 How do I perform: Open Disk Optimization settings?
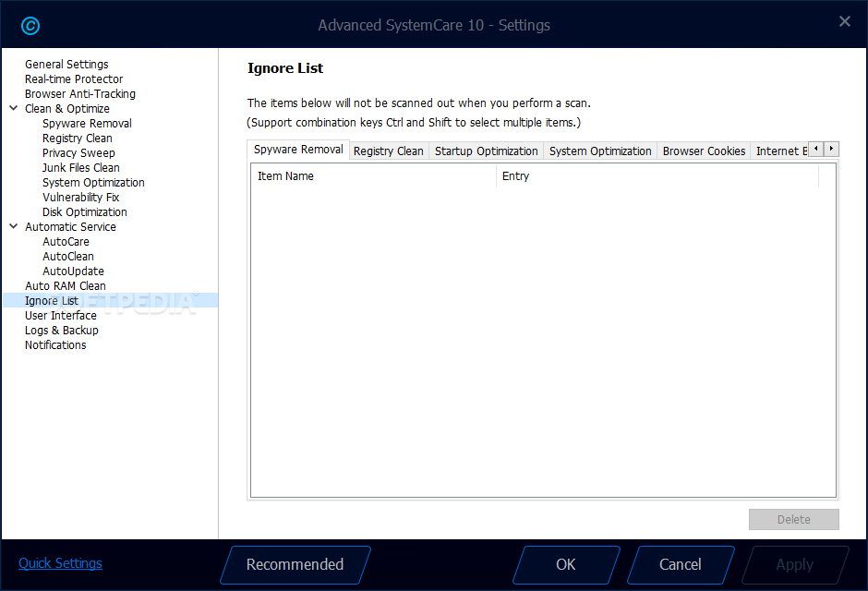85,212
